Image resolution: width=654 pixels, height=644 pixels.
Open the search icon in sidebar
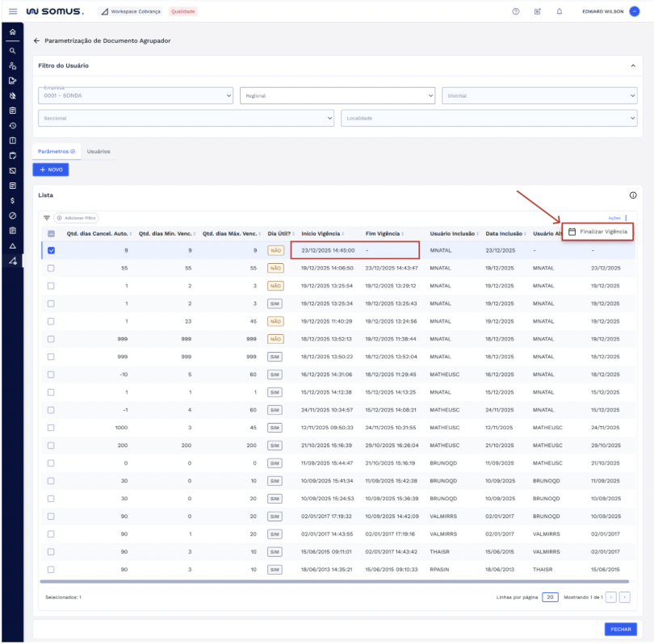pyautogui.click(x=12, y=50)
